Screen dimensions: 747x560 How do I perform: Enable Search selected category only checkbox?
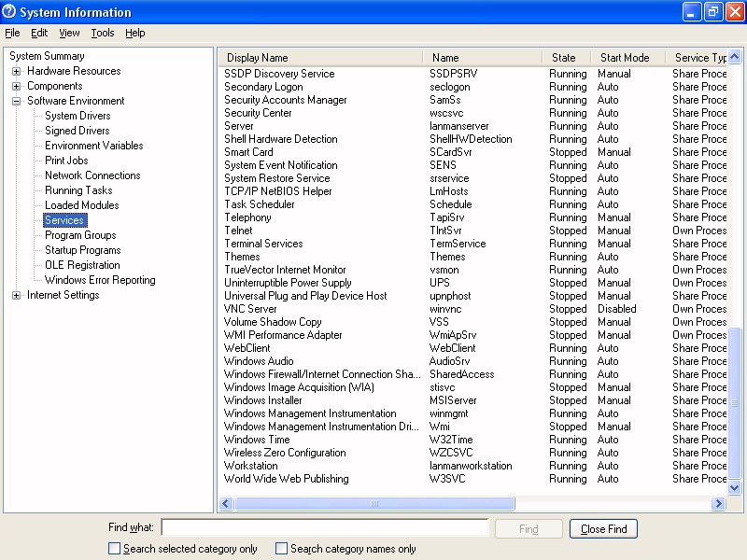pyautogui.click(x=115, y=549)
